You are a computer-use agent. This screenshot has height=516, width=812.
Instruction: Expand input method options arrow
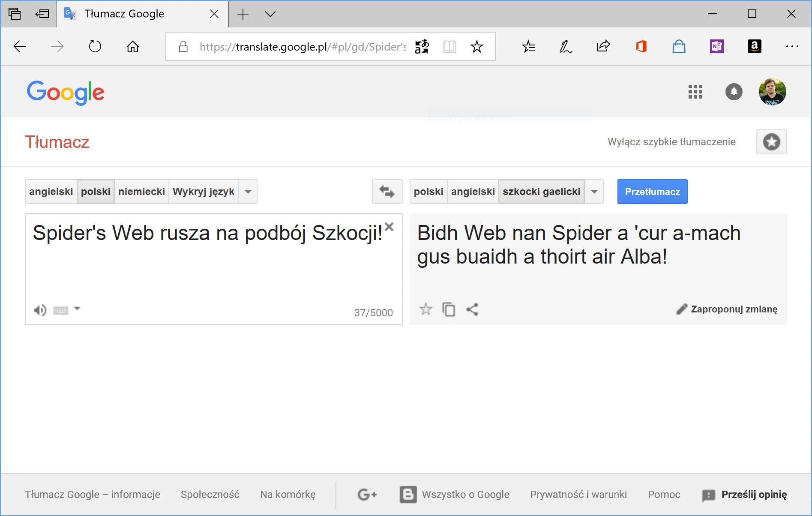[77, 308]
